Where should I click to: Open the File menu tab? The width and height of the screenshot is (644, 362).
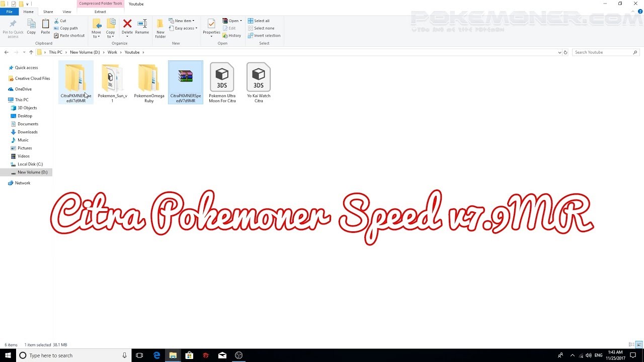click(x=9, y=12)
